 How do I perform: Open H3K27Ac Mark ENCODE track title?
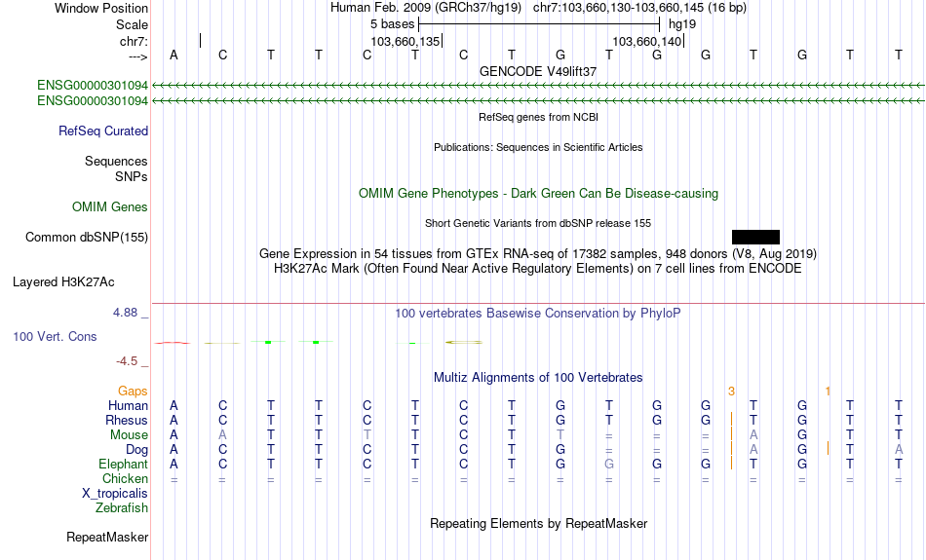pos(538,269)
